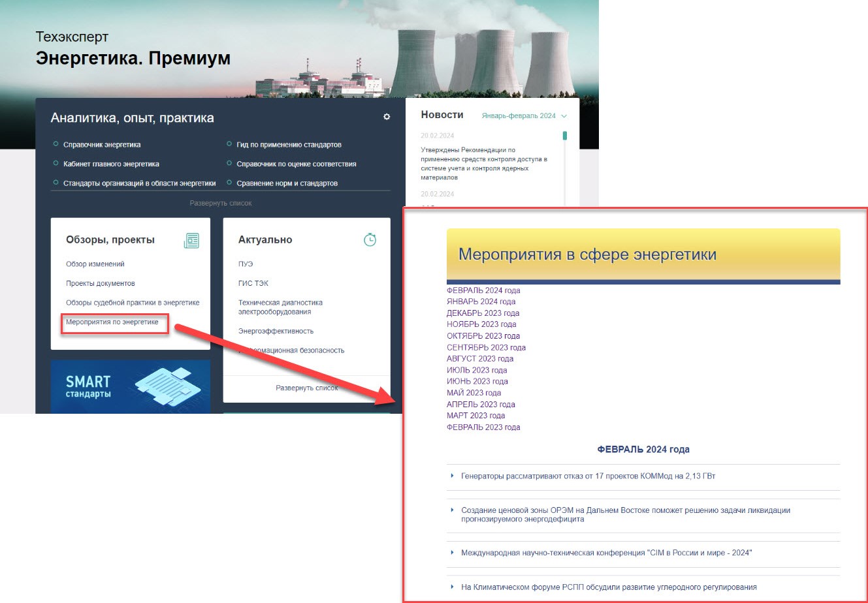868x603 pixels.
Task: Click the news panel scrollbar thumb
Action: coord(565,136)
